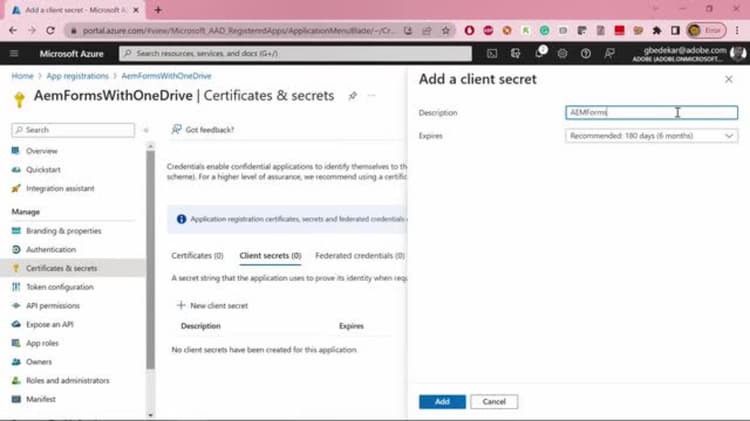Open Cloud Shell from the Azure header
The width and height of the screenshot is (750, 421).
click(x=492, y=54)
